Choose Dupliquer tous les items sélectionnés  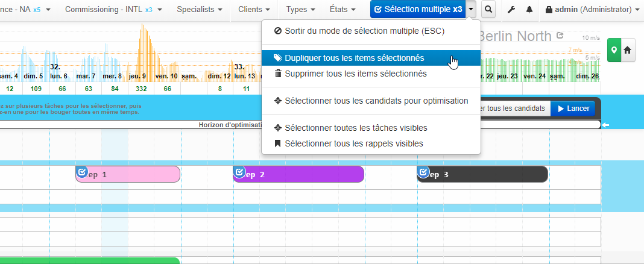tap(354, 58)
